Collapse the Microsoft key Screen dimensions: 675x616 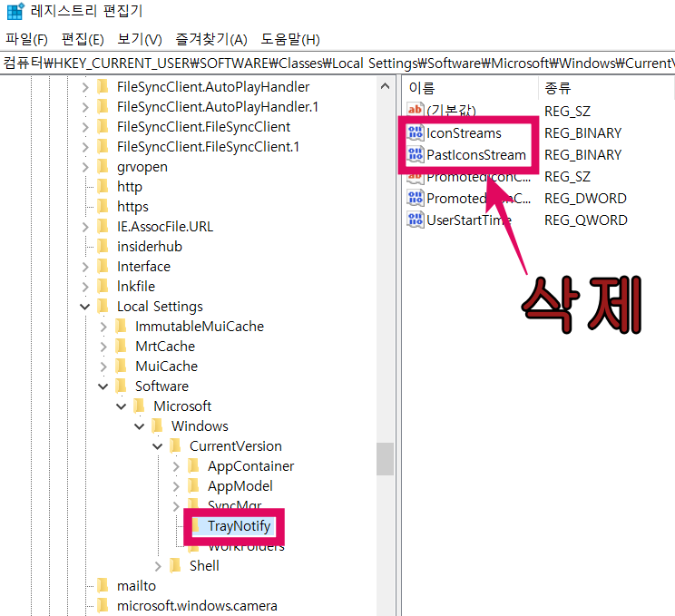tap(122, 406)
